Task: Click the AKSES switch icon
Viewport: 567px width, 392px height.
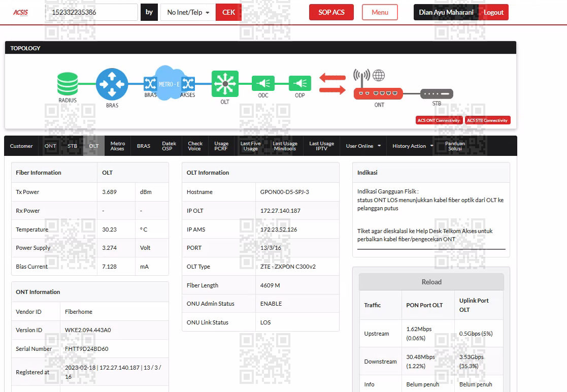Action: click(188, 84)
